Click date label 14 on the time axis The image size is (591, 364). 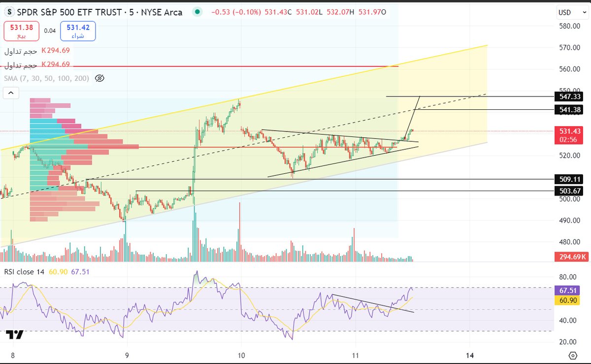(x=469, y=355)
